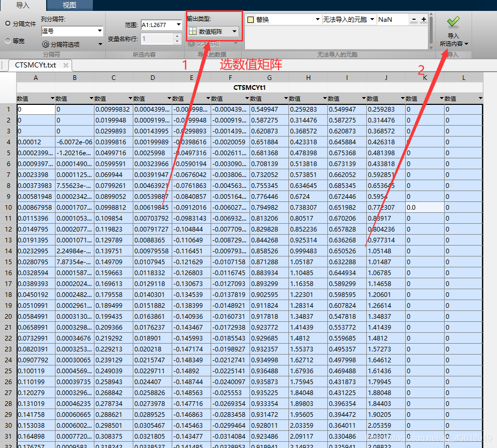Viewport: 497px width, 448px height.
Task: Expand the 导入所选内容 dropdown arrow
Action: [x=466, y=44]
